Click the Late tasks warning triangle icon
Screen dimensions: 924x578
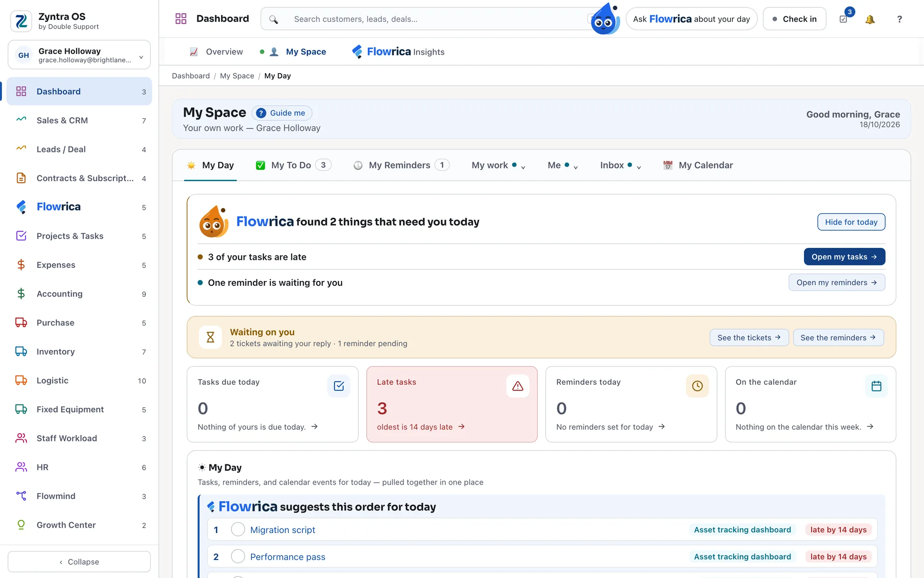tap(517, 386)
